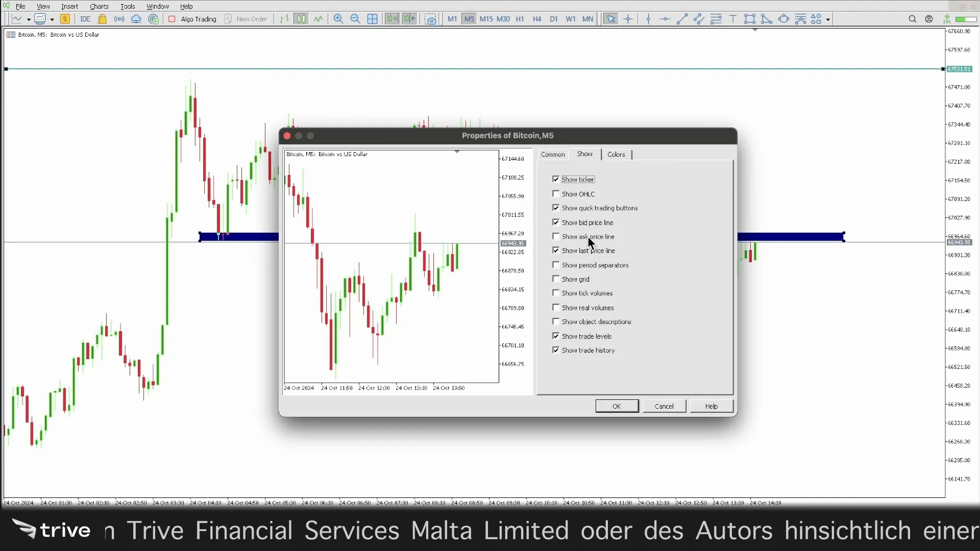Click the M15 timeframe button

[x=485, y=19]
